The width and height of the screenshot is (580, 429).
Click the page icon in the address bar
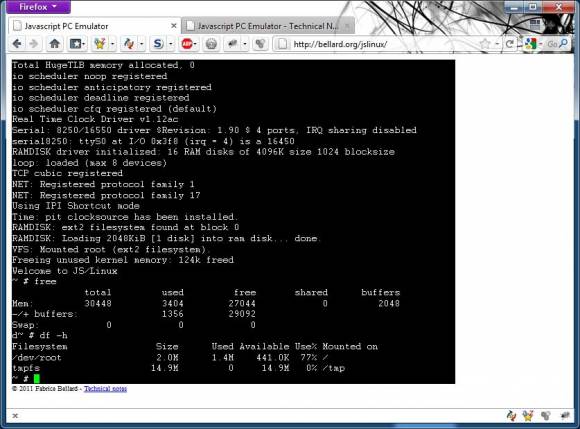pos(282,44)
